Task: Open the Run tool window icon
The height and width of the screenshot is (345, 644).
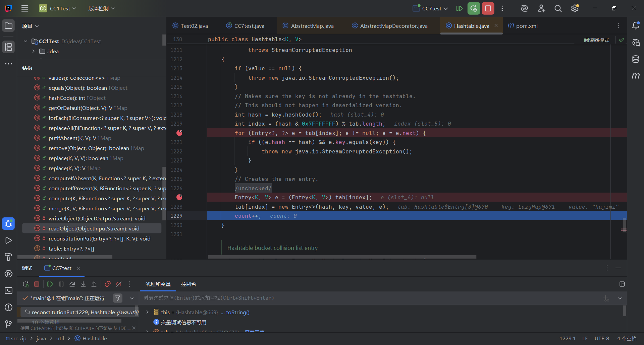Action: 9,240
